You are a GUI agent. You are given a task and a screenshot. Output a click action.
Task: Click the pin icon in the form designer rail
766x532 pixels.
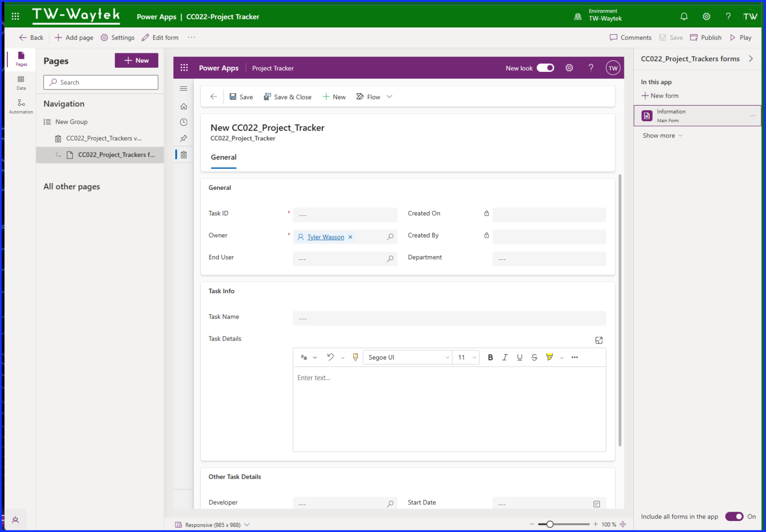(x=183, y=138)
